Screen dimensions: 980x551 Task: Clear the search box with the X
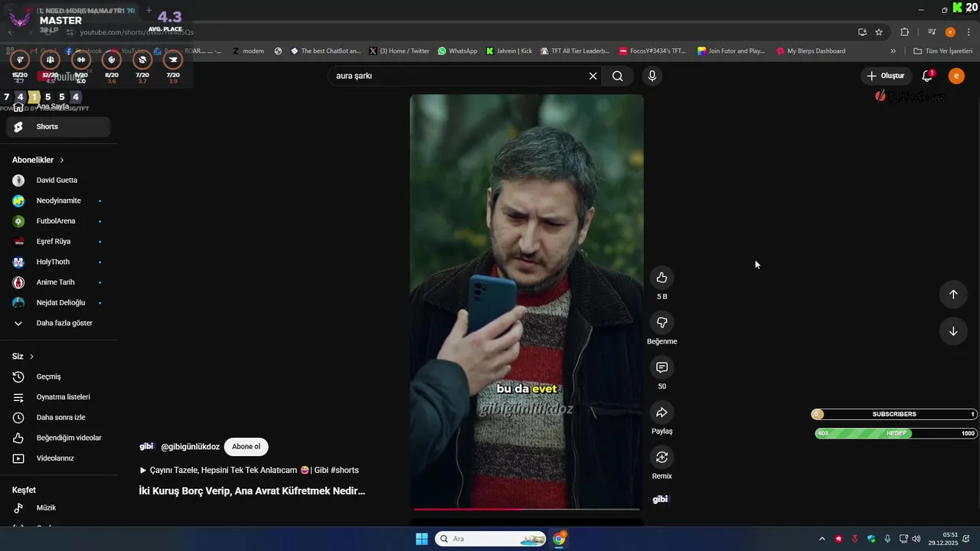593,76
